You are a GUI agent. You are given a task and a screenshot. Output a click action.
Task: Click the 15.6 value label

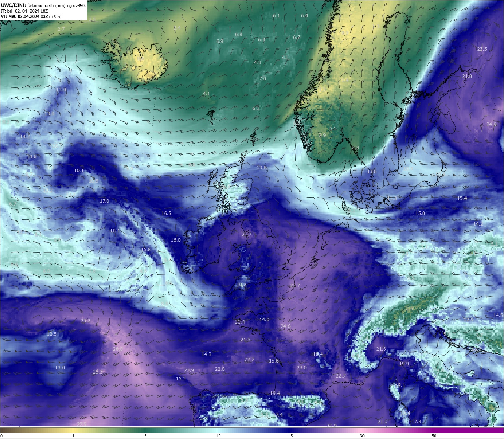[274, 361]
